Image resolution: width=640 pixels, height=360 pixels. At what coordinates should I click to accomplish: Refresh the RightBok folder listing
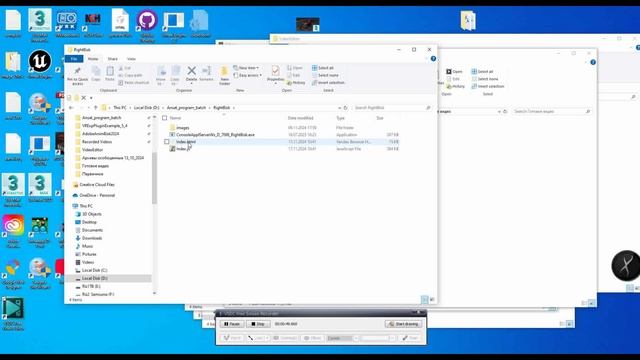pos(345,108)
